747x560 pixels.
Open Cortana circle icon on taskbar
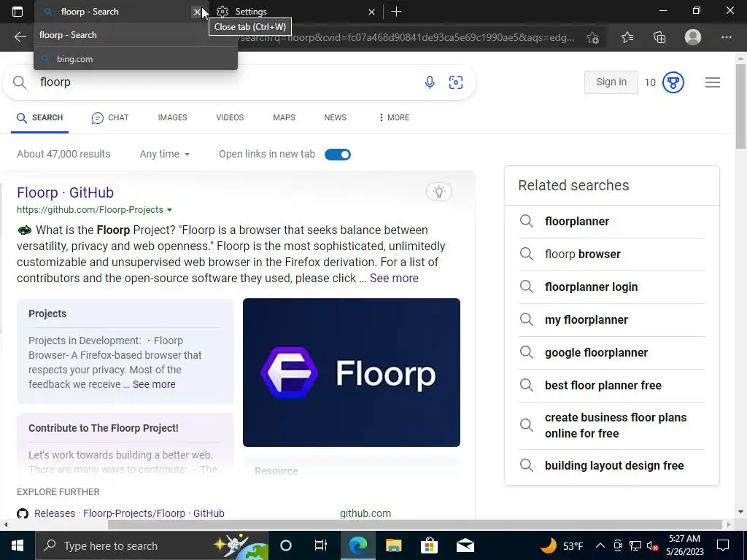286,545
